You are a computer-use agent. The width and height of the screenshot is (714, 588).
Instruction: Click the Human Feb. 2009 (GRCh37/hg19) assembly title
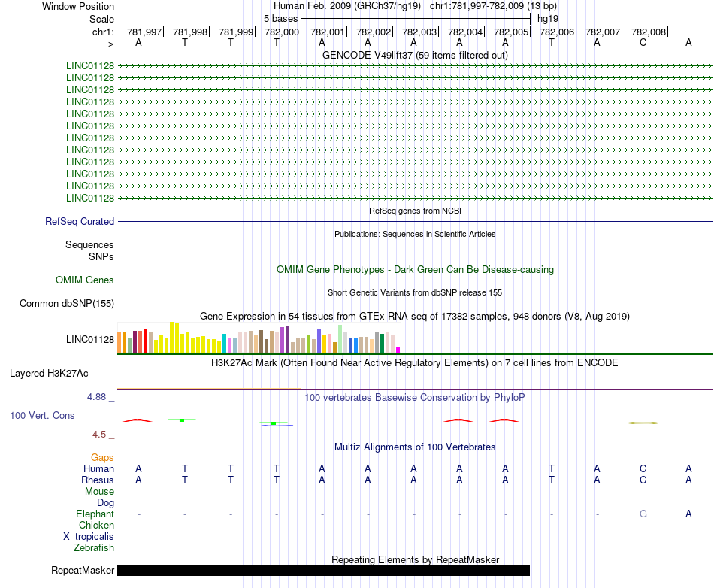tap(347, 6)
